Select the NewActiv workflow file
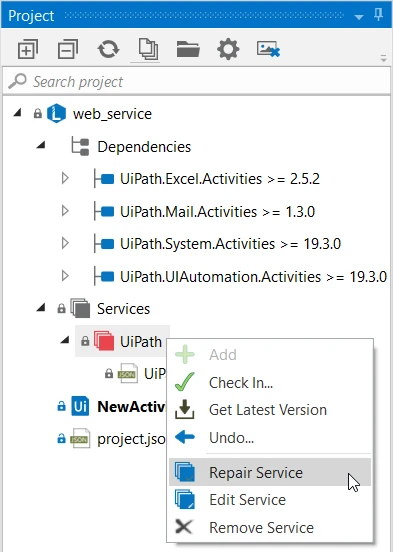This screenshot has width=393, height=552. point(131,407)
